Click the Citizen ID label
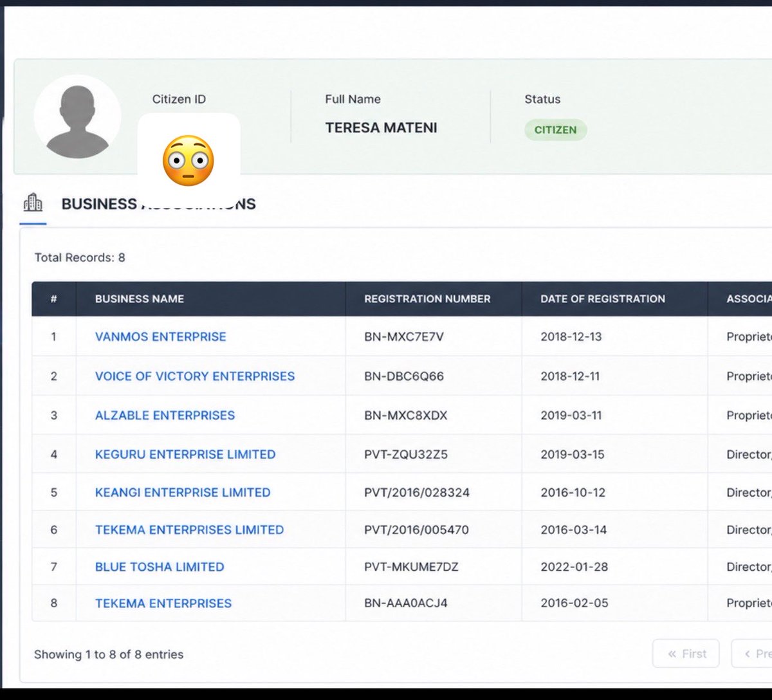 tap(179, 99)
